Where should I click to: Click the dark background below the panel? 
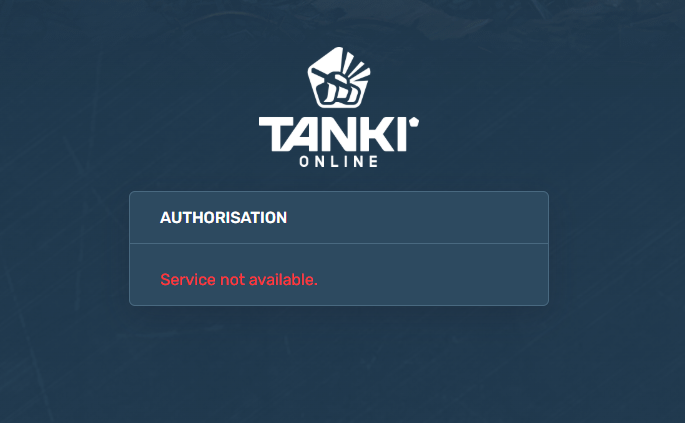[339, 363]
